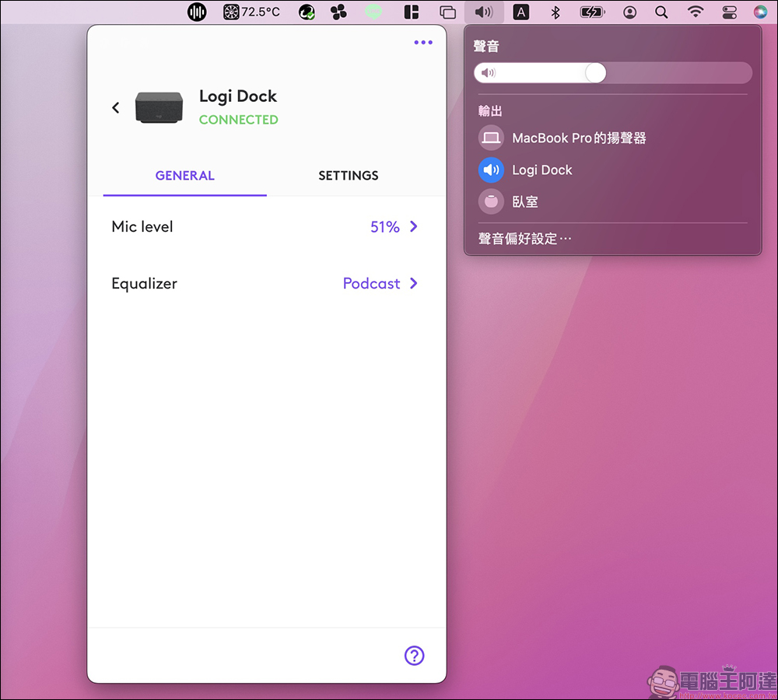Expand the Mic level chevron
The image size is (778, 700).
click(414, 226)
